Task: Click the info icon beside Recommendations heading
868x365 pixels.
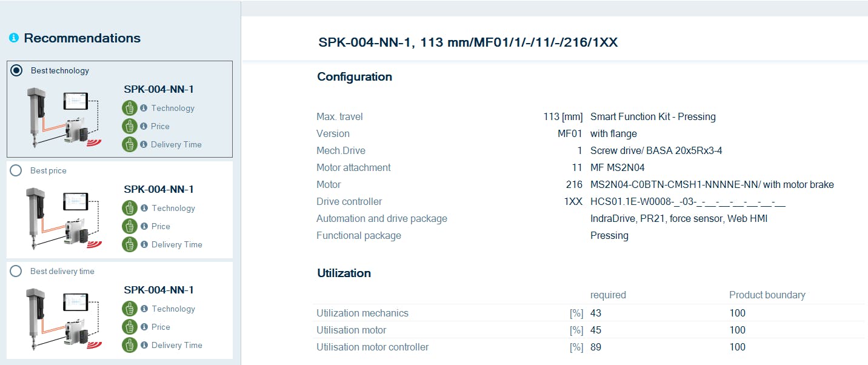Action: click(14, 38)
